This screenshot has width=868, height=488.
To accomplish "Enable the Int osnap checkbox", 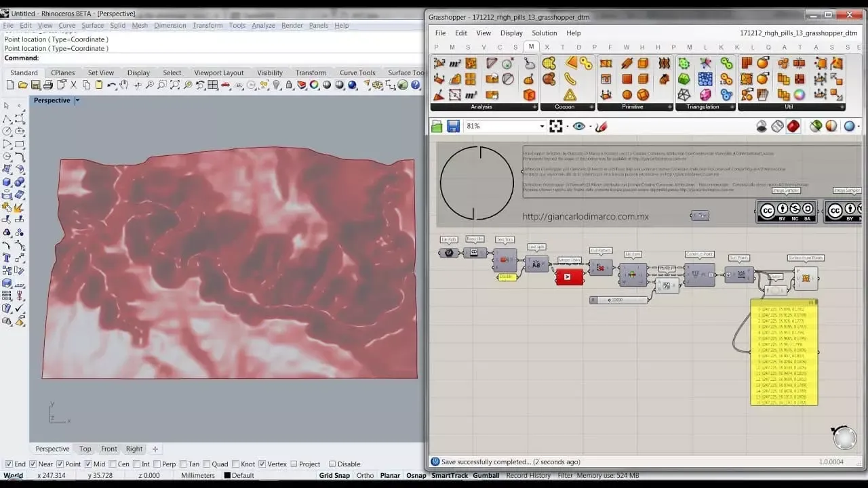I will tap(136, 464).
